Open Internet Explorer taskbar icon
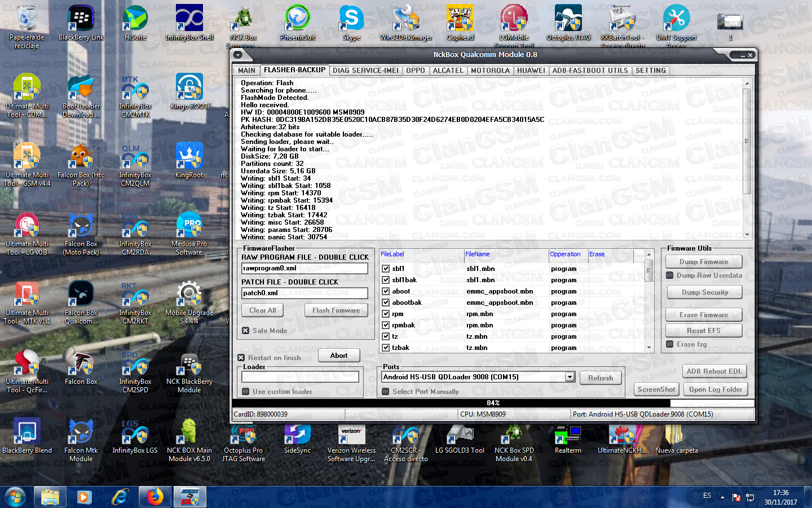 tap(120, 497)
